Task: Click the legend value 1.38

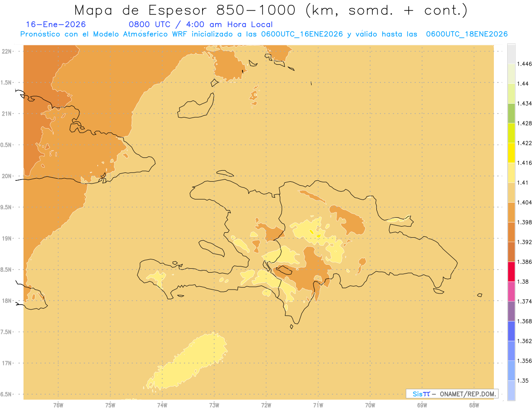Action: coord(523,282)
